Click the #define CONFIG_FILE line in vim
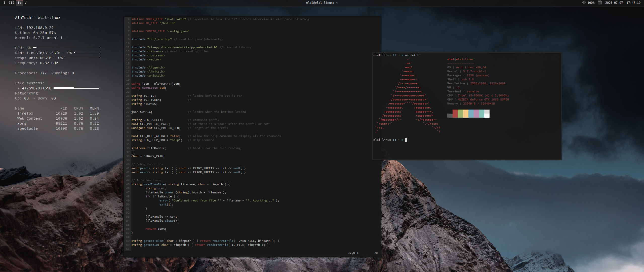The height and width of the screenshot is (272, 644). click(x=160, y=31)
